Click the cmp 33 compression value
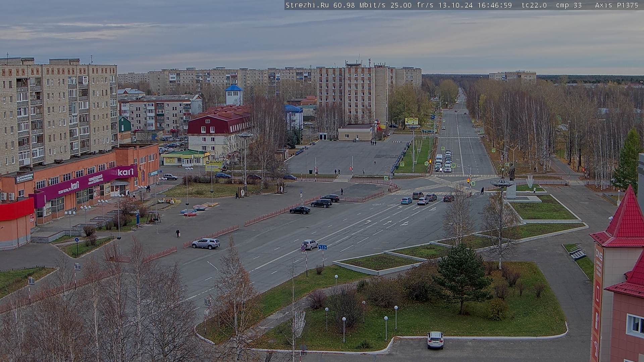This screenshot has width=644, height=362. click(569, 5)
